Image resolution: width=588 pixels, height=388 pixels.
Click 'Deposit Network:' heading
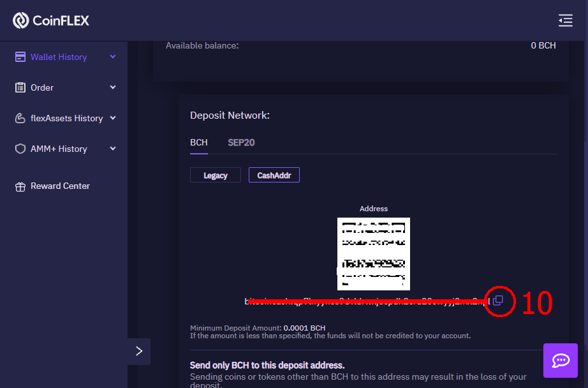click(x=230, y=116)
